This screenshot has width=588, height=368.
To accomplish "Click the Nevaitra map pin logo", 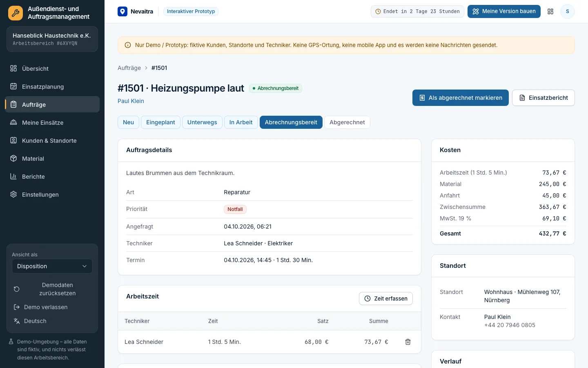I will (x=122, y=11).
